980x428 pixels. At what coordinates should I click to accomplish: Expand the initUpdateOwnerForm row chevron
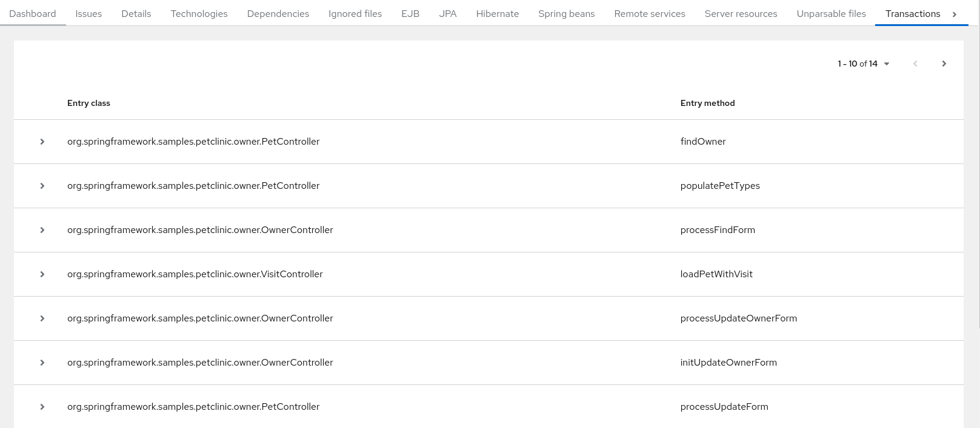point(42,363)
